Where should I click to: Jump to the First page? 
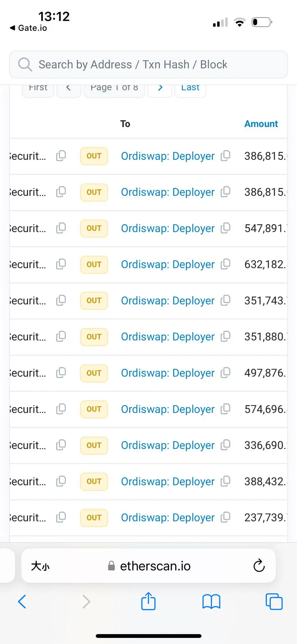click(38, 88)
